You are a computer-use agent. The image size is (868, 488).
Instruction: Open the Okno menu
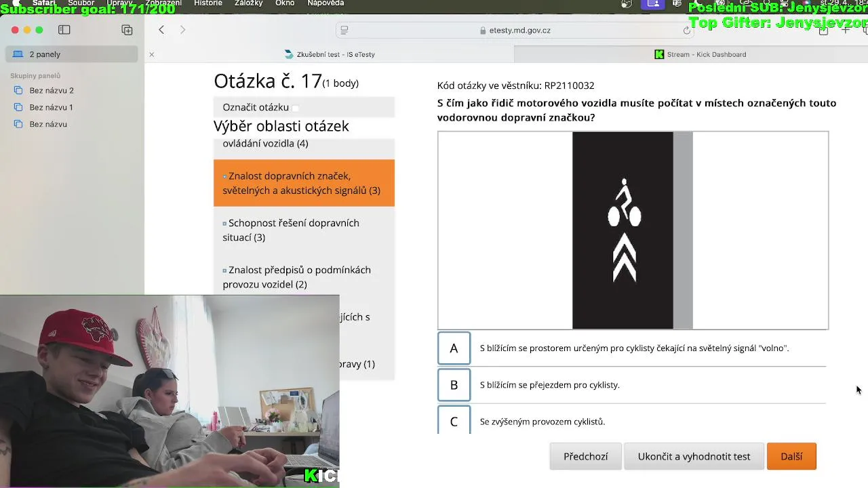[285, 3]
